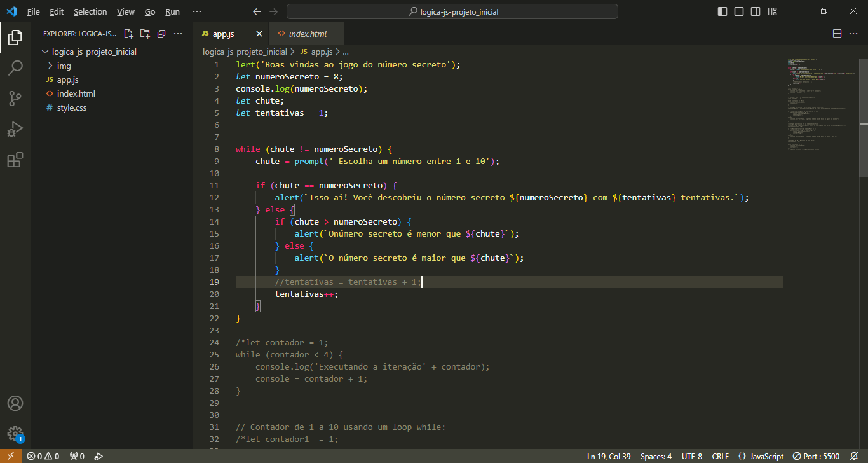The width and height of the screenshot is (868, 463).
Task: Click the code minimap preview
Action: click(x=822, y=105)
